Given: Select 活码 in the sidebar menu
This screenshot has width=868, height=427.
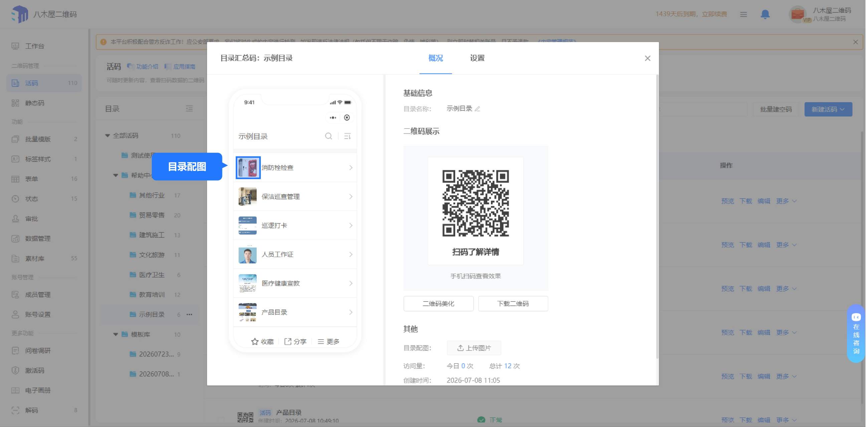Looking at the screenshot, I should [x=44, y=83].
